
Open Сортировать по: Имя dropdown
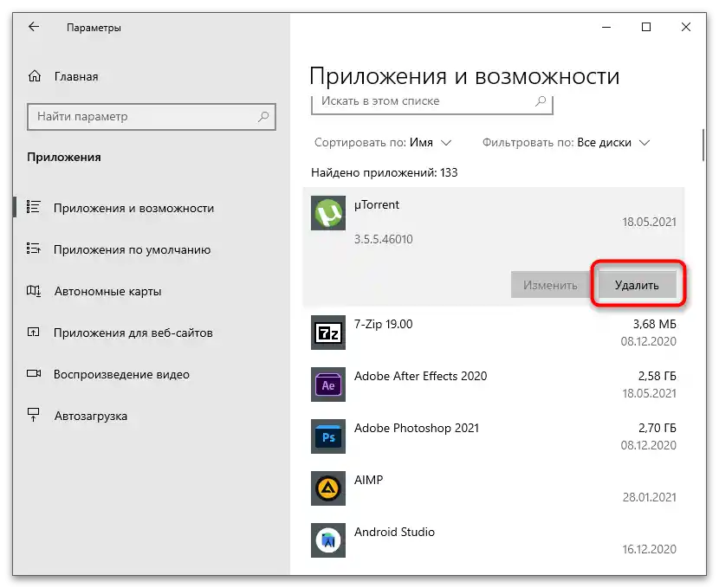coord(383,143)
